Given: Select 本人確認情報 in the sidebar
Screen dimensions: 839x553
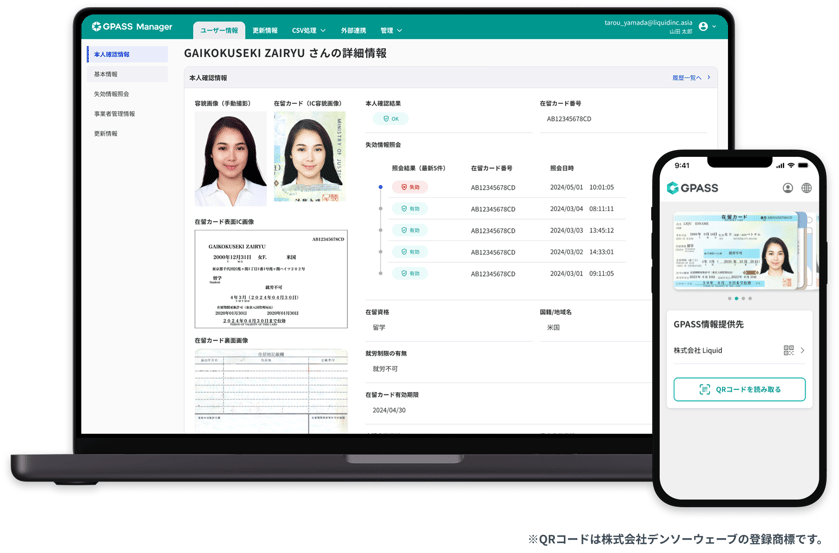Looking at the screenshot, I should tap(127, 54).
